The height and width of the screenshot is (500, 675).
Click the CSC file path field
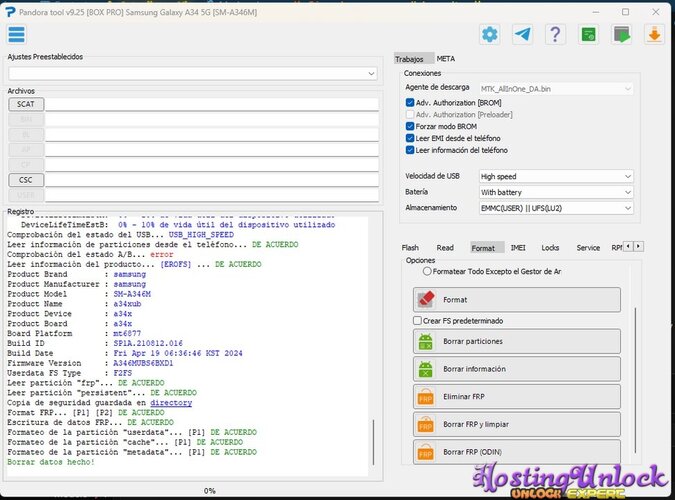coord(212,180)
